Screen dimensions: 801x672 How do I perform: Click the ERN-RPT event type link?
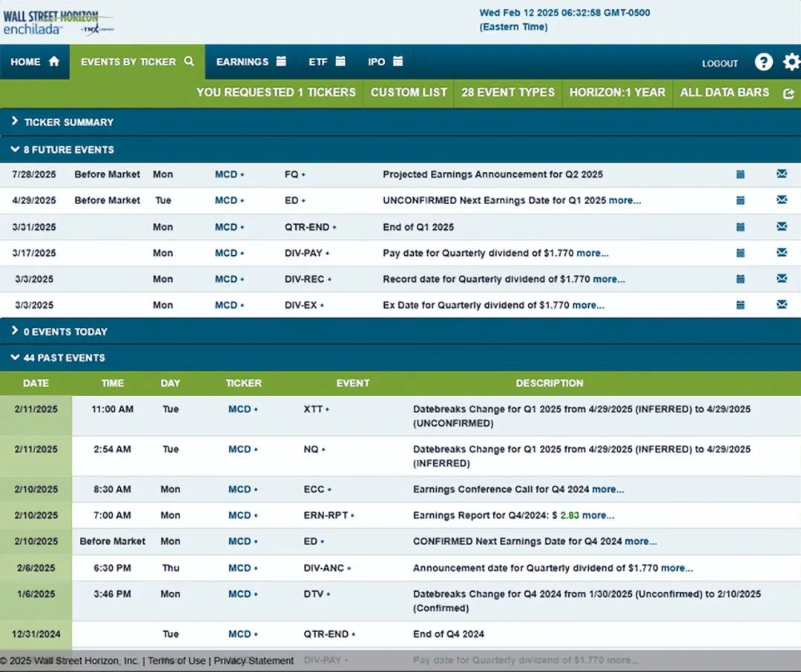click(x=326, y=515)
